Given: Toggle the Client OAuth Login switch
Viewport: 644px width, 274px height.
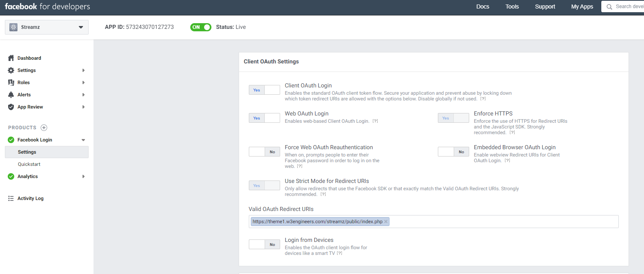Looking at the screenshot, I should (264, 90).
